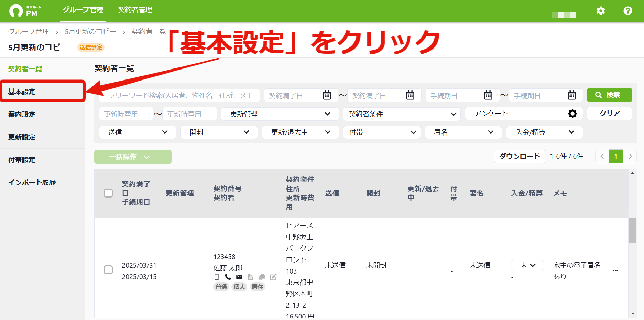
Task: Open the 未 payment status dropdown in row
Action: (x=527, y=265)
